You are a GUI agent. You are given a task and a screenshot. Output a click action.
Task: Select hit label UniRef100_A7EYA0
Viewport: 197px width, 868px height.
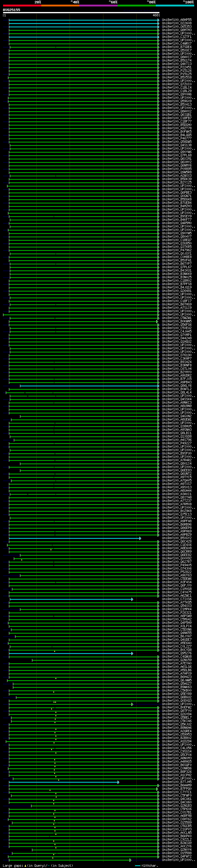pos(177,664)
